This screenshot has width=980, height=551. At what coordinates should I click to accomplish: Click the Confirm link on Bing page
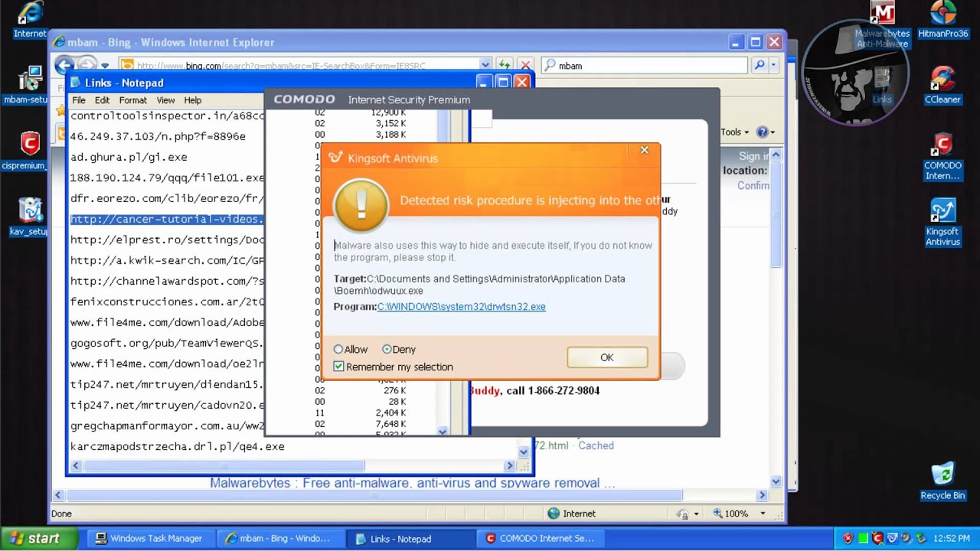coord(753,185)
